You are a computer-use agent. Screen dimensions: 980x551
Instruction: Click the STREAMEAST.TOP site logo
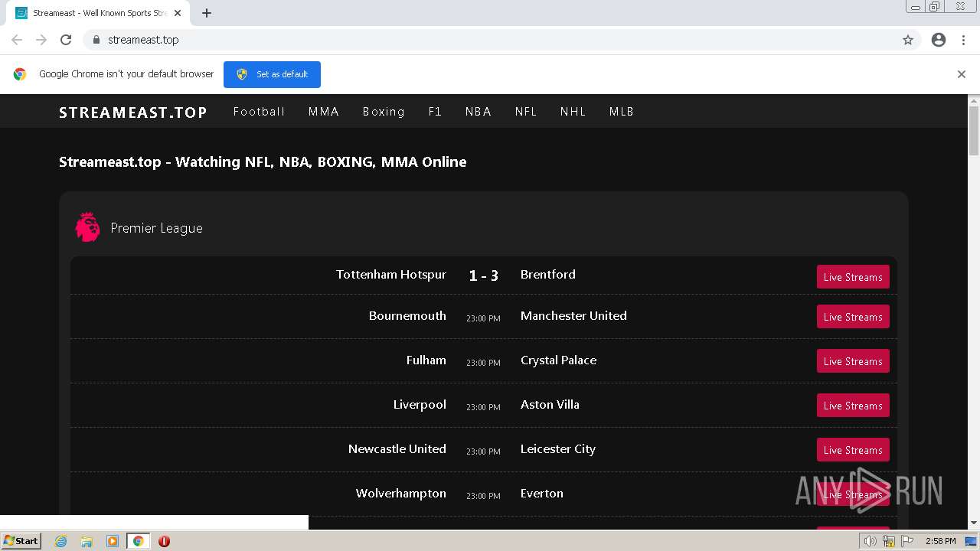point(133,112)
